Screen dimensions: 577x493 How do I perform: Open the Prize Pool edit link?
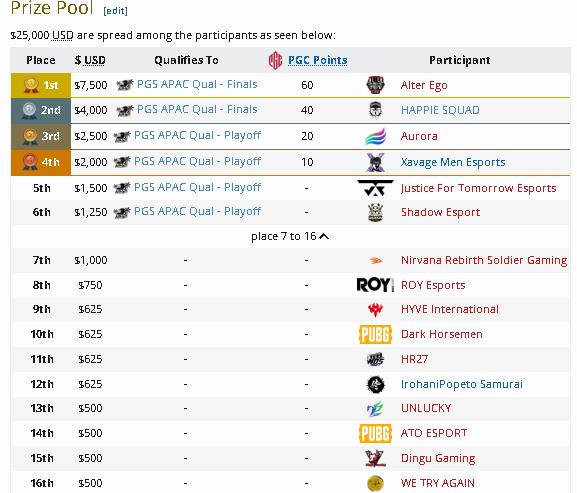pos(116,11)
